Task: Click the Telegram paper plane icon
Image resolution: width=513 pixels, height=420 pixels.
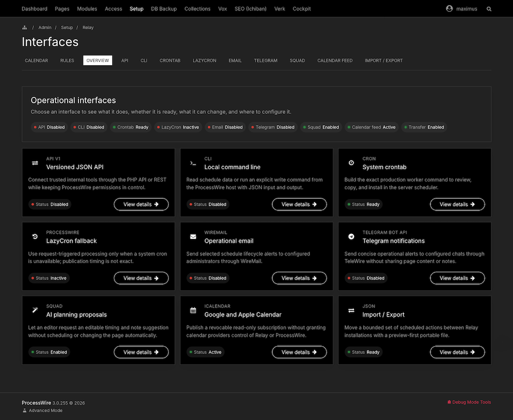Action: tap(351, 236)
